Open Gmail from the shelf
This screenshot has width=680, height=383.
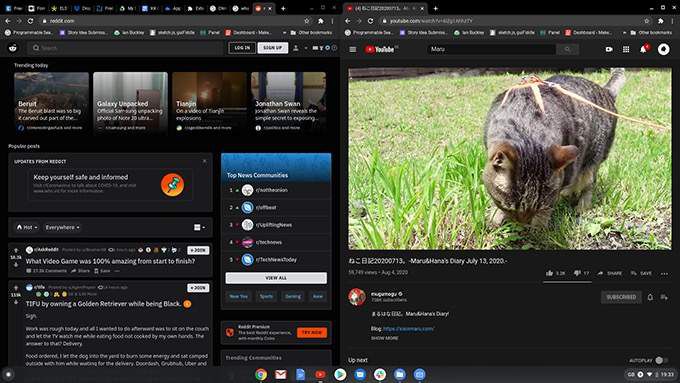coord(281,374)
